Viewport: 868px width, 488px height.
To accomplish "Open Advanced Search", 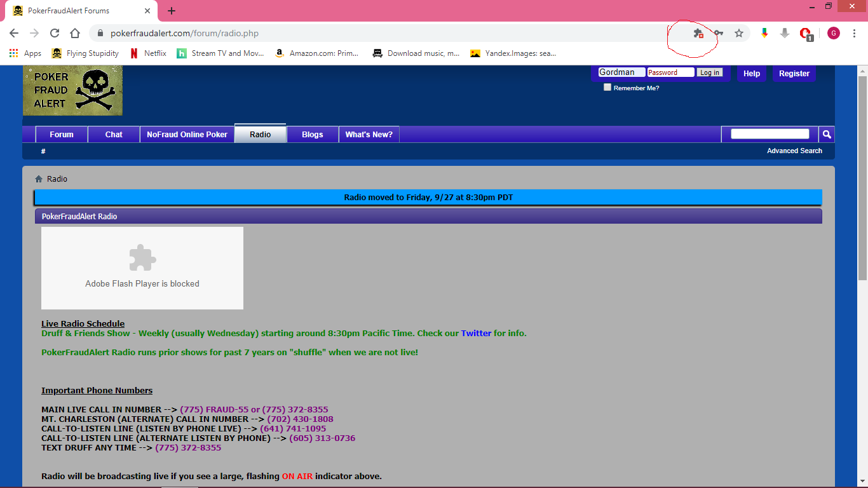I will point(794,151).
